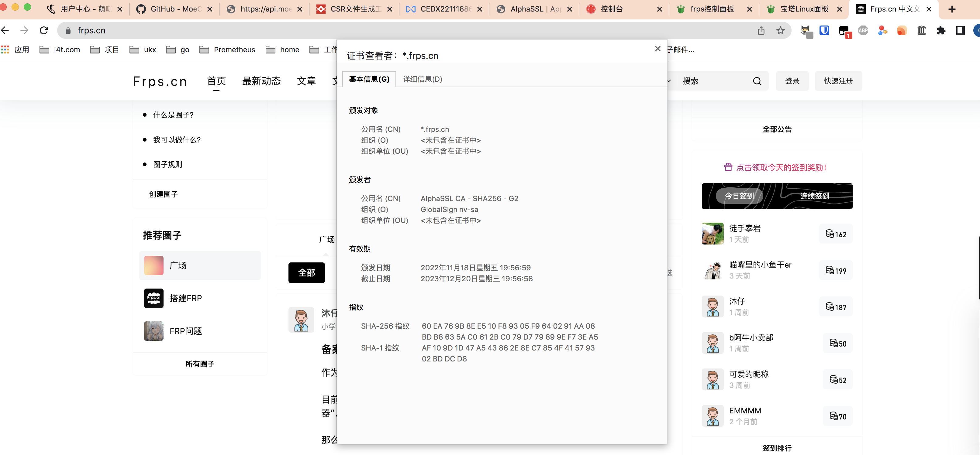Switch to 宝塔Linux面板 browser tab
This screenshot has height=455, width=980.
[x=804, y=9]
